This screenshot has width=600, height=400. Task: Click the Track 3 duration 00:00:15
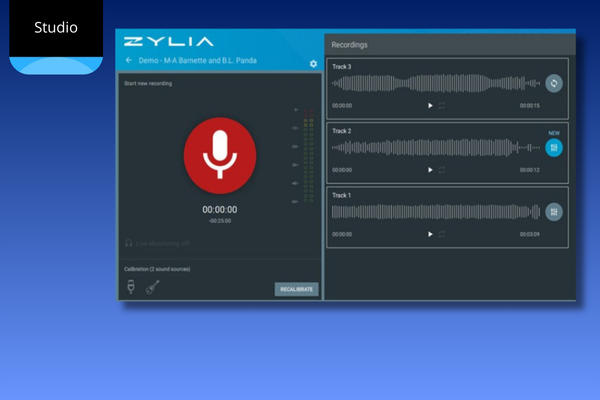[x=530, y=106]
